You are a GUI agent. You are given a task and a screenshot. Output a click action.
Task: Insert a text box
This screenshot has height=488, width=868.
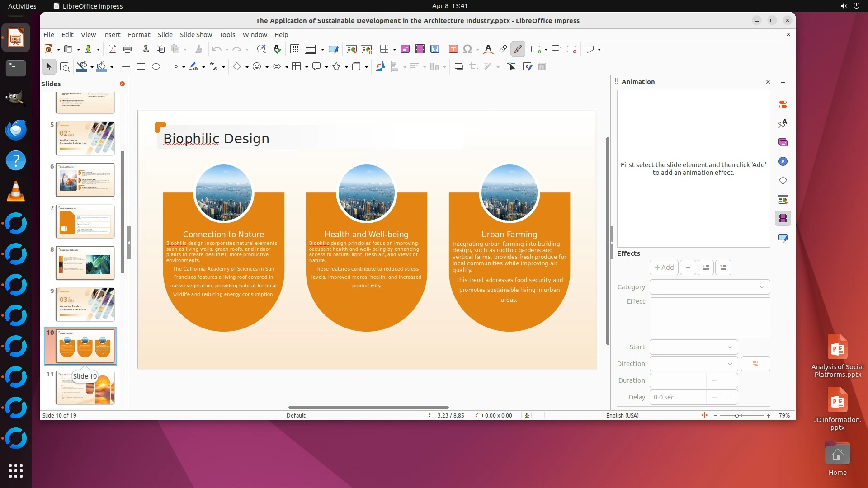(453, 49)
